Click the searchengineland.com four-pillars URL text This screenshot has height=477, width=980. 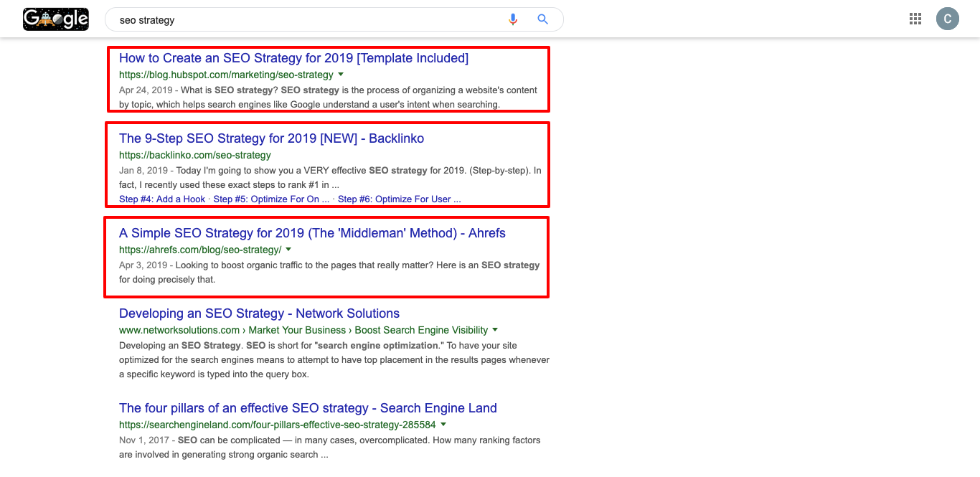(x=278, y=425)
